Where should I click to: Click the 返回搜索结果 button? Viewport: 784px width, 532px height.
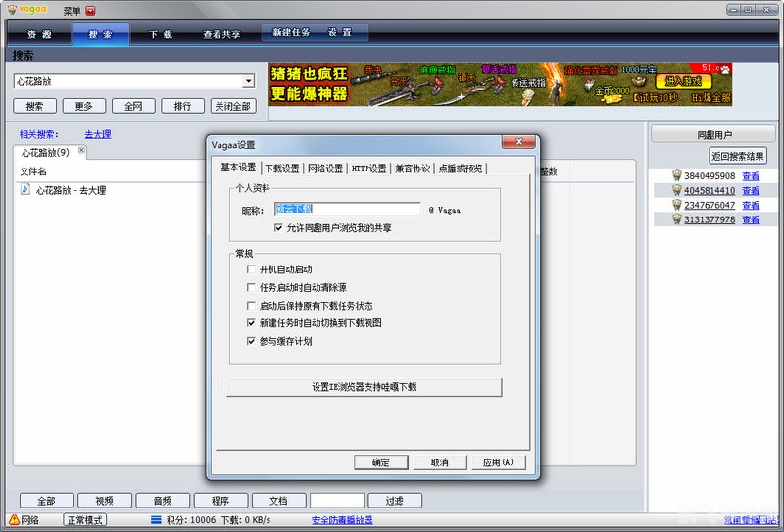(738, 156)
